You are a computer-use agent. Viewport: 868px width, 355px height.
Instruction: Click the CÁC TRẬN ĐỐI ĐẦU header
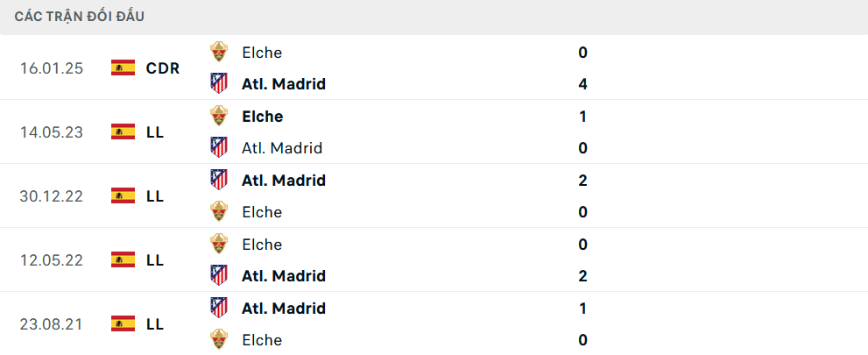point(79,17)
